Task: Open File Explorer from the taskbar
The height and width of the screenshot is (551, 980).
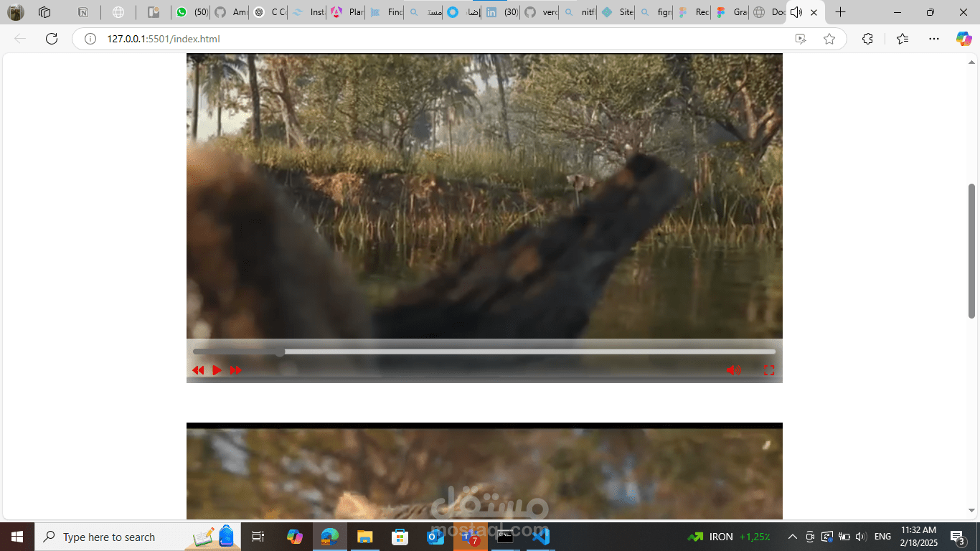Action: (365, 537)
